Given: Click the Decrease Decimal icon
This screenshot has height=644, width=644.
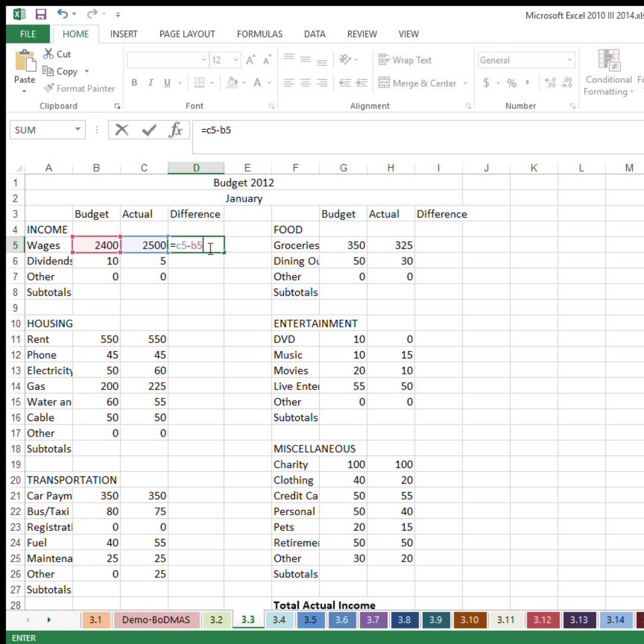Looking at the screenshot, I should [x=567, y=83].
